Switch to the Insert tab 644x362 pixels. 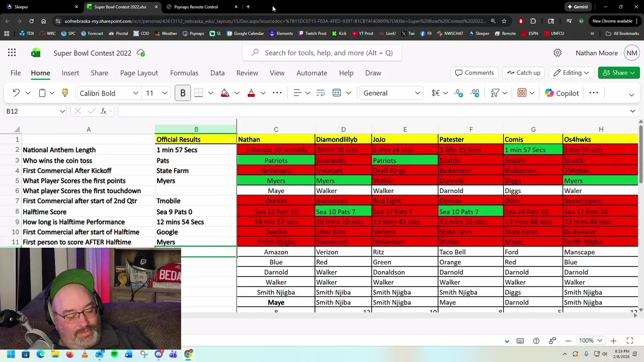pos(70,73)
